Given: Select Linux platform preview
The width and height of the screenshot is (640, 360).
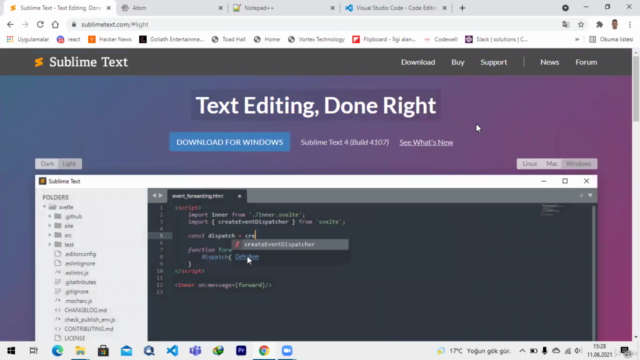Looking at the screenshot, I should point(530,164).
